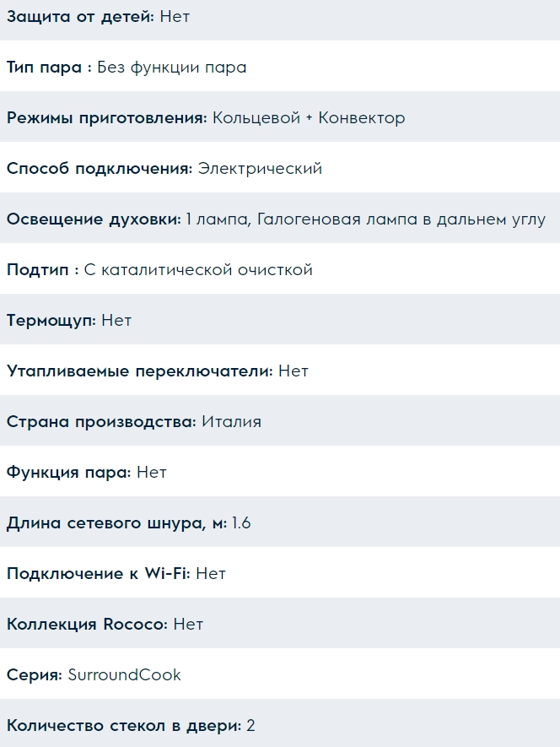Click the "Защита от детей" label
The height and width of the screenshot is (747, 560).
point(80,17)
